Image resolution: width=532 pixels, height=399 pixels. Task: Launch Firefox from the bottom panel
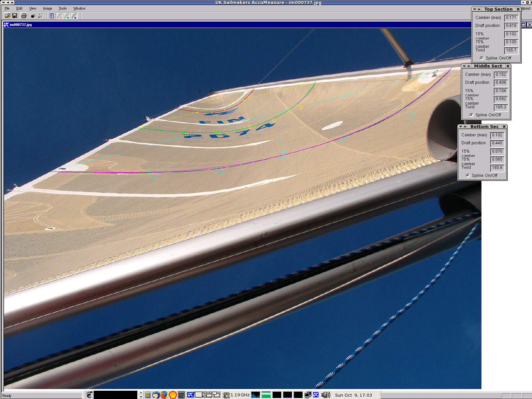[164, 395]
